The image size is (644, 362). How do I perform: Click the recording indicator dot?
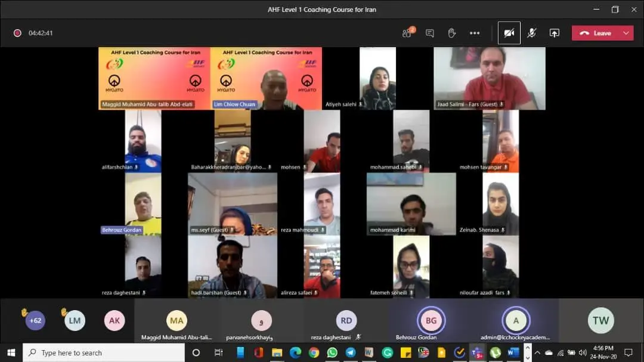[17, 33]
